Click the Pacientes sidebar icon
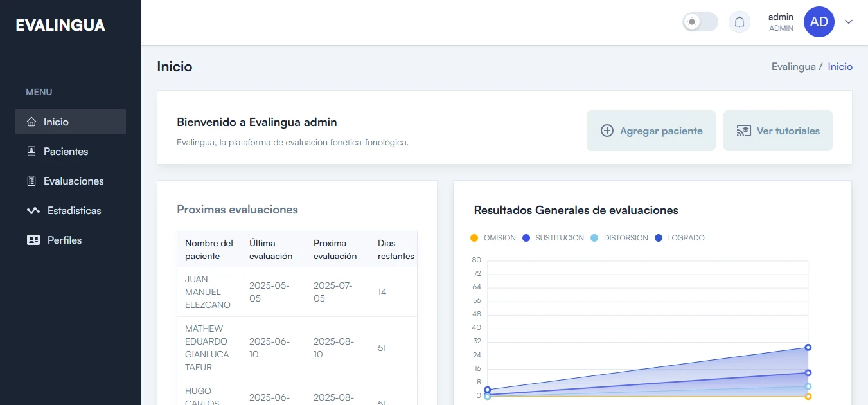The image size is (868, 405). [31, 151]
